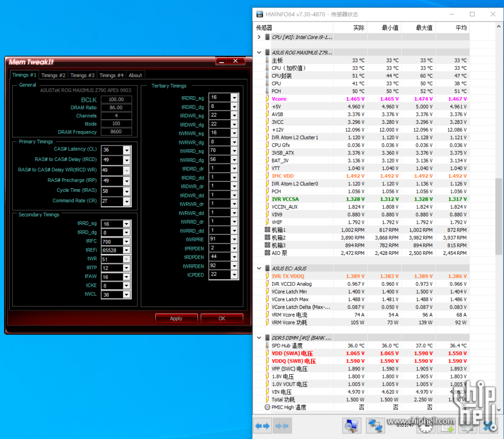Viewport: 504px width, 439px height.
Task: Click the lightning bolt icon beside Vcore
Action: (x=267, y=99)
